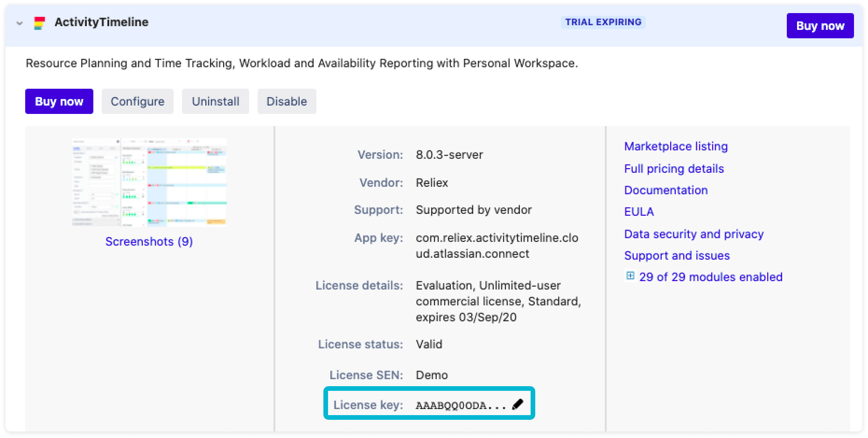Screen dimensions: 868x438
Task: Click the Resource Planning description text
Action: coord(302,63)
